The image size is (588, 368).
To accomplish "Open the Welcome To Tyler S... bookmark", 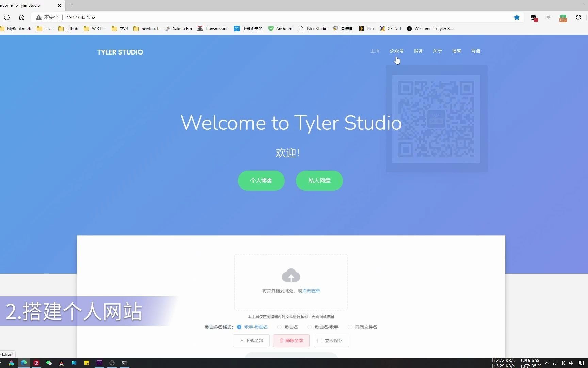I will (430, 29).
